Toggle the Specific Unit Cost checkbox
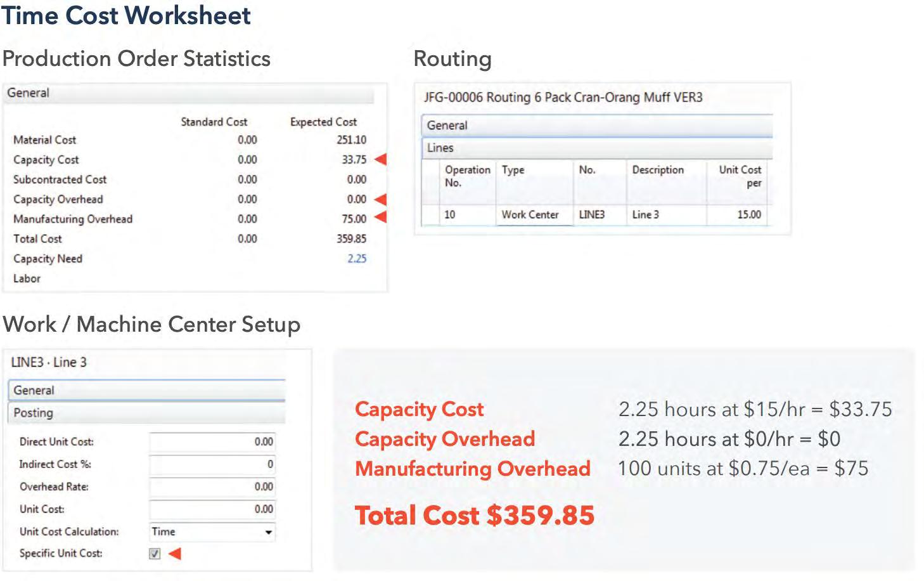The width and height of the screenshot is (924, 581). pyautogui.click(x=155, y=554)
